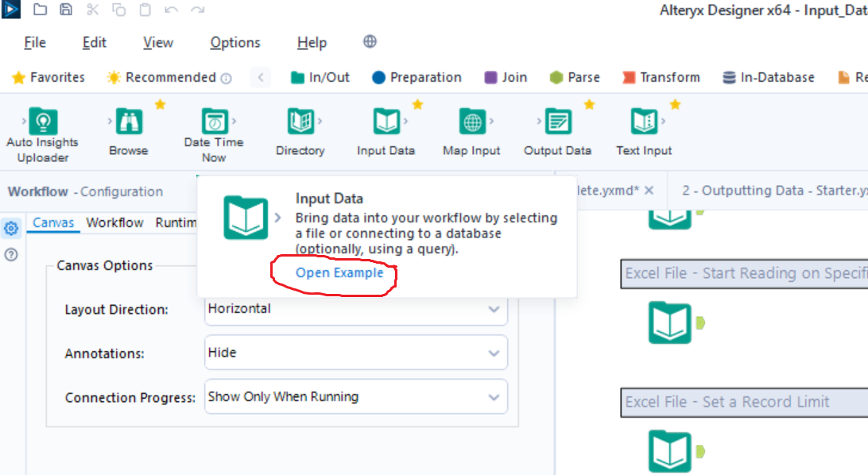Click the Open Example link
The image size is (868, 475).
point(339,272)
